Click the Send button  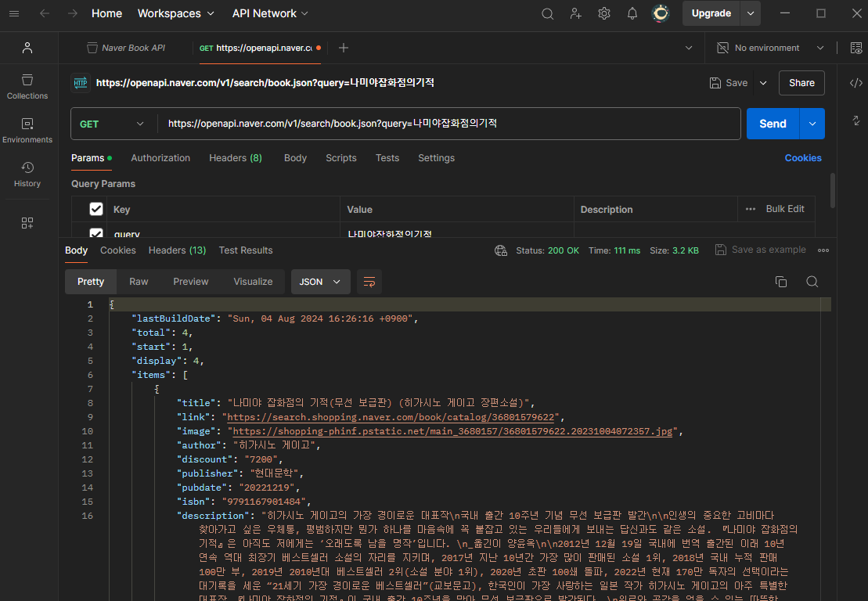pyautogui.click(x=773, y=124)
